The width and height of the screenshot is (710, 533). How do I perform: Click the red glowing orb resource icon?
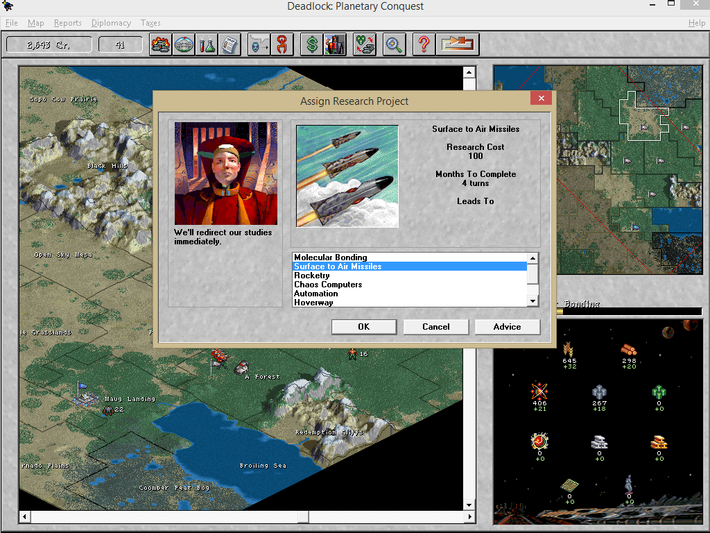(539, 441)
